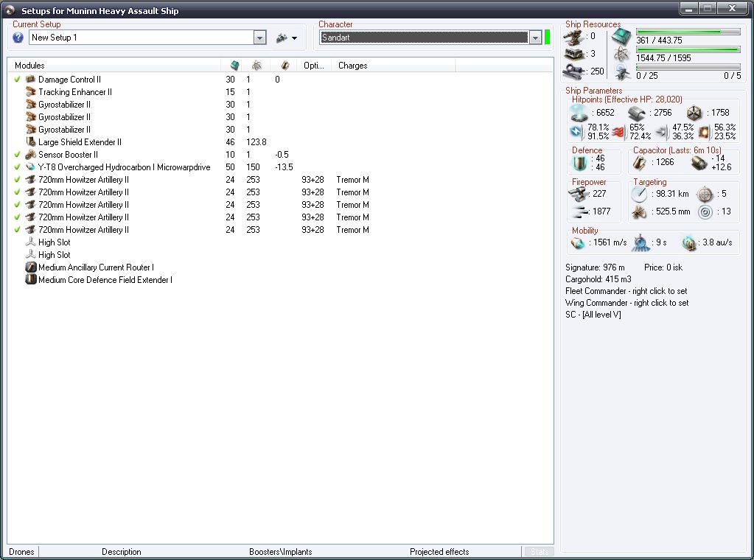
Task: Toggle the first 720mm Howitzer Artillery checkmark
Action: (x=17, y=179)
